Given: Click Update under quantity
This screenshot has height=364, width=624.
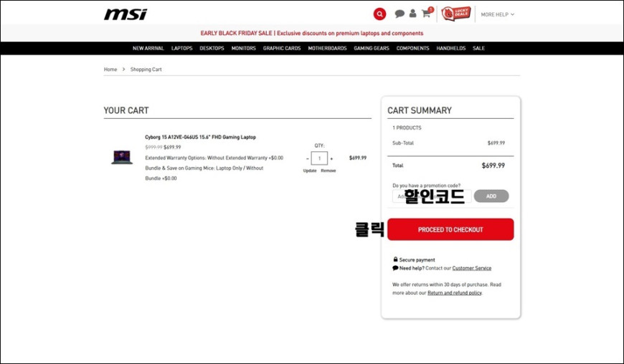Looking at the screenshot, I should pyautogui.click(x=310, y=171).
